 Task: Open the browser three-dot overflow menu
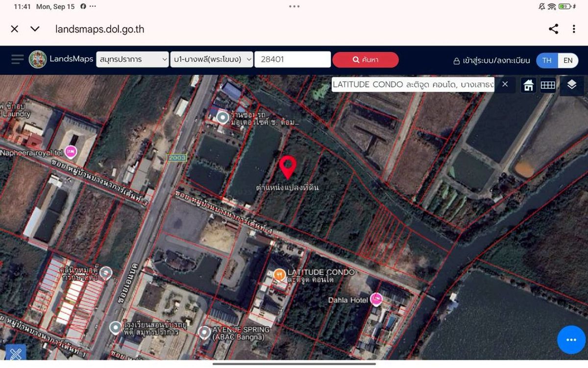pyautogui.click(x=574, y=29)
